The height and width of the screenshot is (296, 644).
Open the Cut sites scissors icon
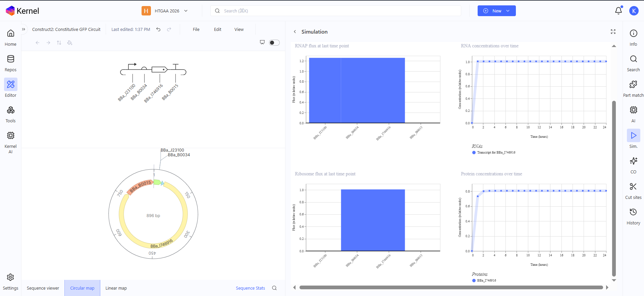pyautogui.click(x=633, y=186)
